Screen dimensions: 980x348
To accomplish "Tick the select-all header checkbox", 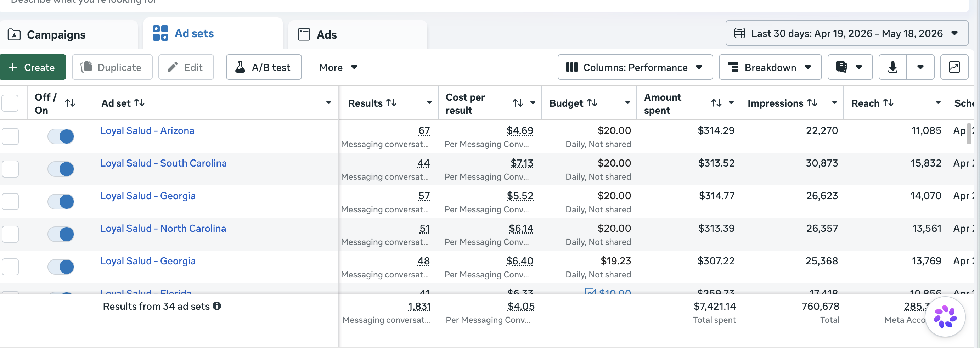I will [x=10, y=103].
